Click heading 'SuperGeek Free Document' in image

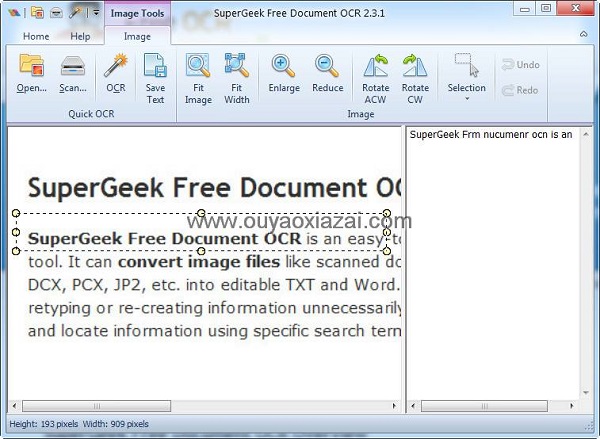(197, 188)
